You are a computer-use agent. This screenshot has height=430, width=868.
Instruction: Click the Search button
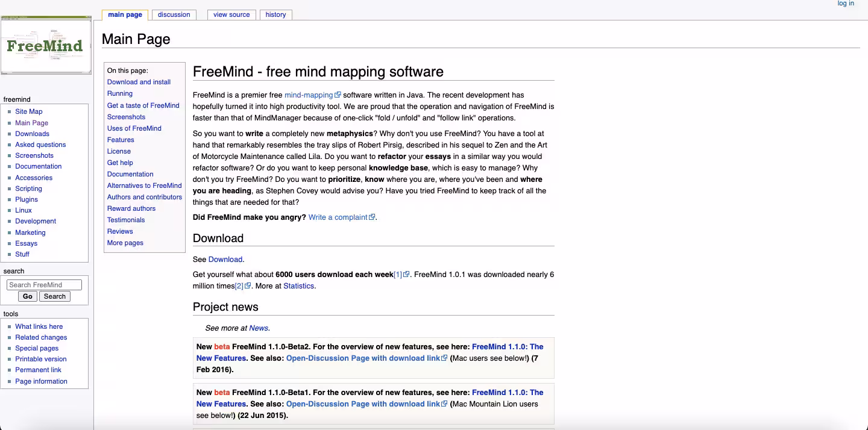point(55,296)
